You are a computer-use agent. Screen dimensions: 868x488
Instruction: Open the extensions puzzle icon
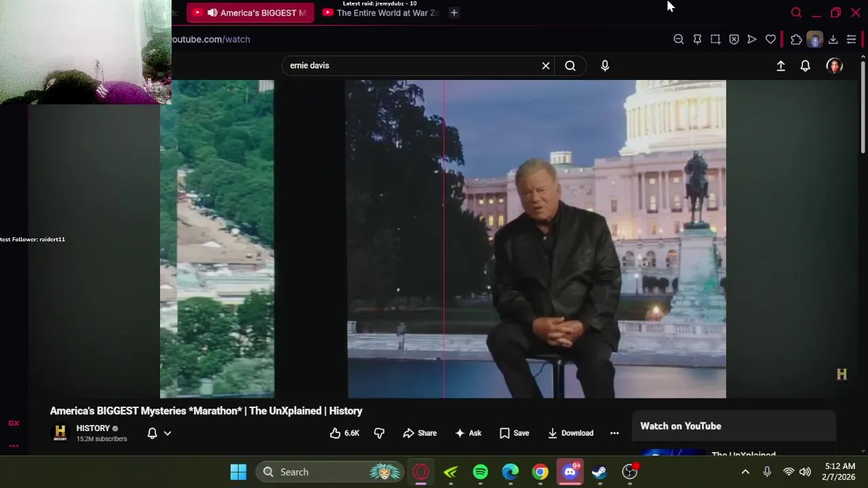click(796, 39)
